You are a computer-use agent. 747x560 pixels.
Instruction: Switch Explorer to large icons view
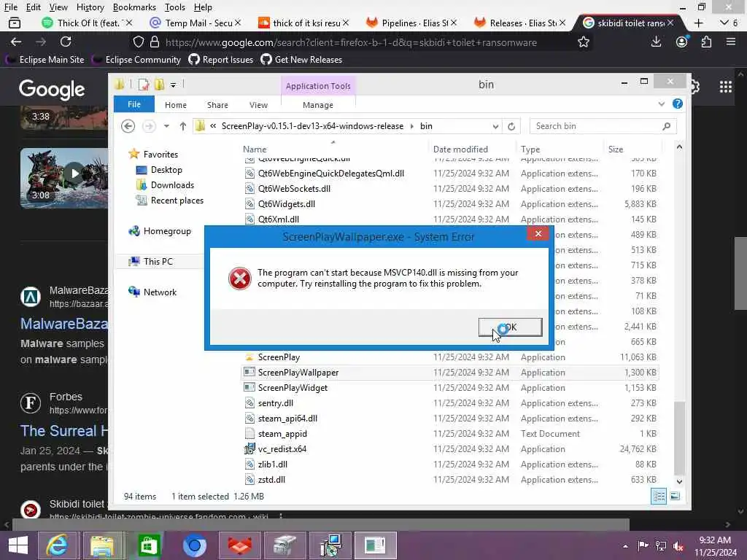click(x=675, y=496)
